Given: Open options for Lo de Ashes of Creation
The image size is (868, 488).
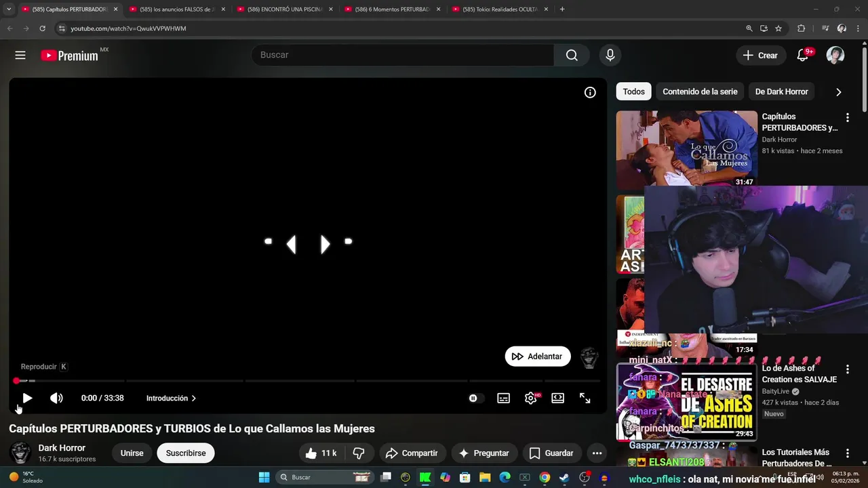Looking at the screenshot, I should coord(847,369).
